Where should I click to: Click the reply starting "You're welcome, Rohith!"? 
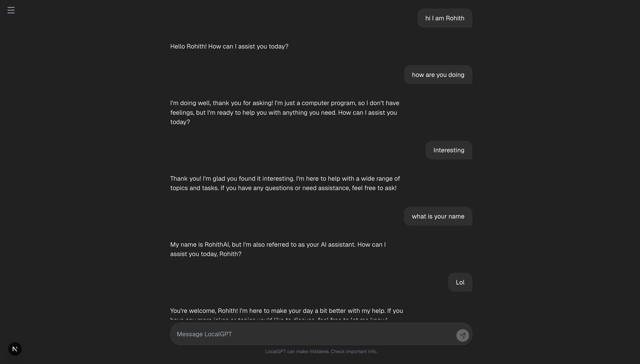(x=287, y=314)
